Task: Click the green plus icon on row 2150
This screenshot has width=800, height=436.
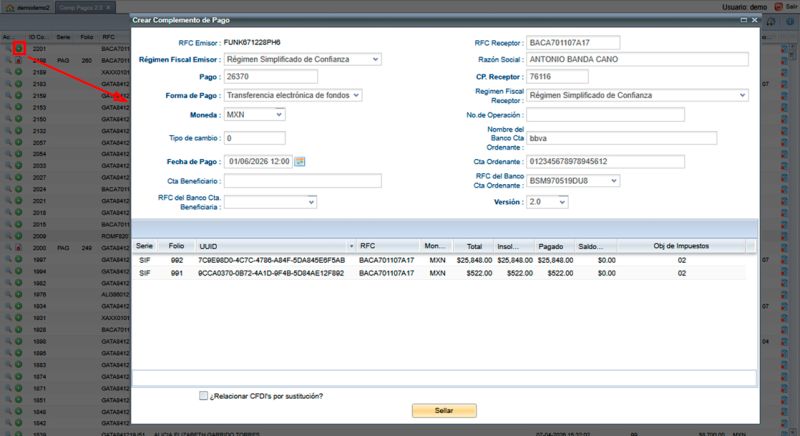Action: pyautogui.click(x=18, y=119)
